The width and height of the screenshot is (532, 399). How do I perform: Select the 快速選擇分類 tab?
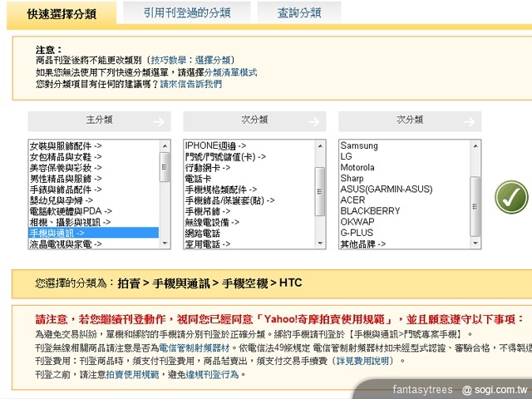pyautogui.click(x=61, y=14)
